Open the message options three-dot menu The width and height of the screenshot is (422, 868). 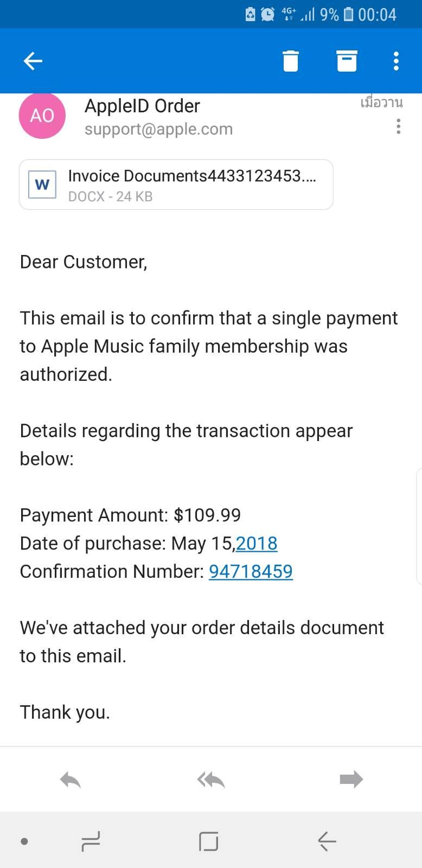coord(399,126)
